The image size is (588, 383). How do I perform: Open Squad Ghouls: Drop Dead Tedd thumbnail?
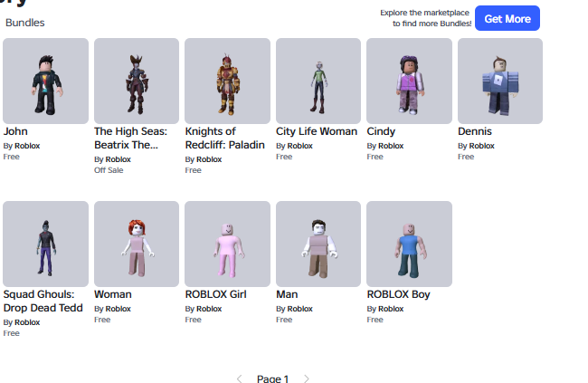(x=46, y=244)
